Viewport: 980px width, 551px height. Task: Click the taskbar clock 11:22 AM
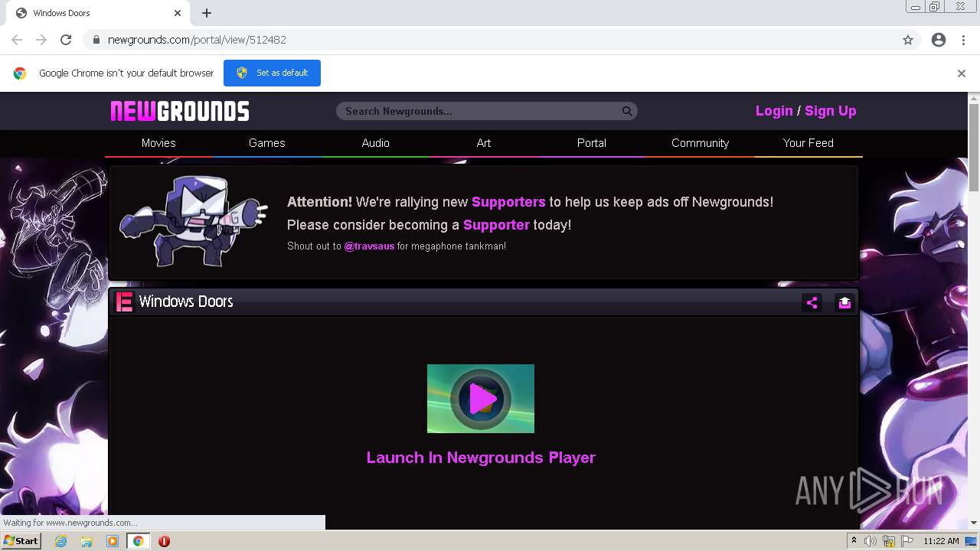coord(941,541)
